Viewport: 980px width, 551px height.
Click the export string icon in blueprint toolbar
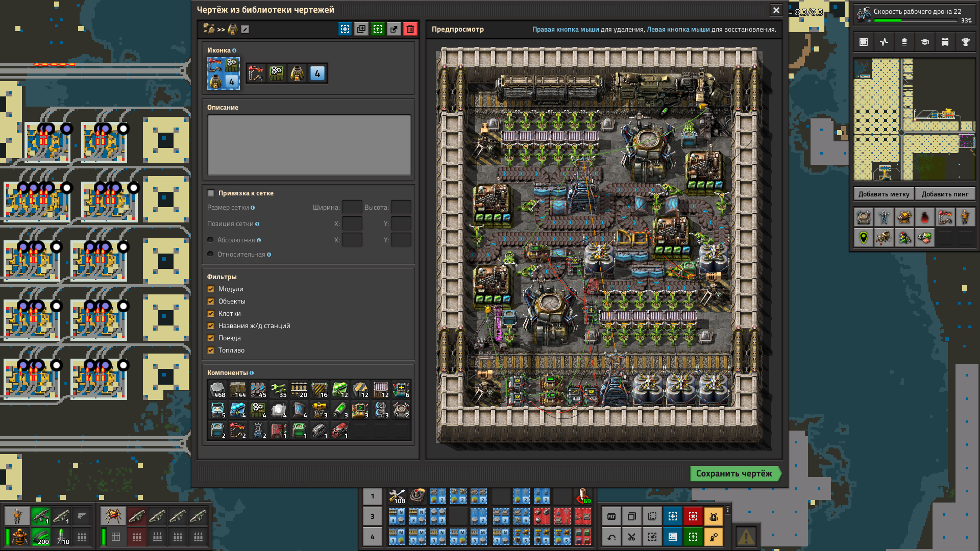pos(394,29)
